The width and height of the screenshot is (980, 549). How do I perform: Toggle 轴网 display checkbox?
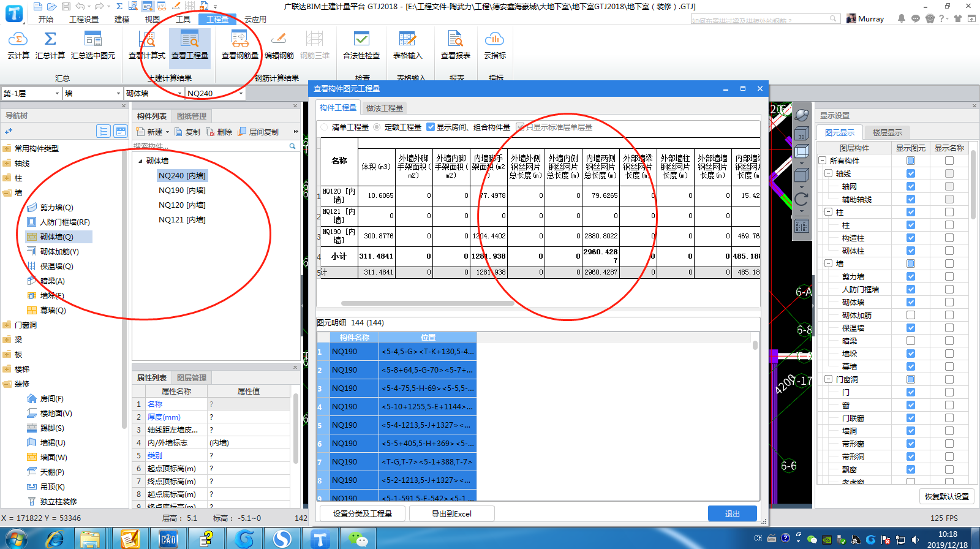(911, 186)
